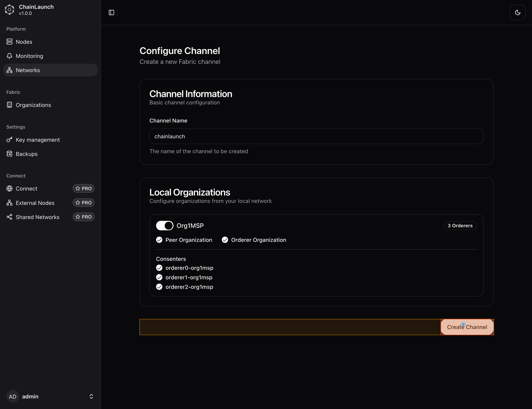The height and width of the screenshot is (409, 532).
Task: Click the 3 Orderers badge
Action: click(x=460, y=225)
